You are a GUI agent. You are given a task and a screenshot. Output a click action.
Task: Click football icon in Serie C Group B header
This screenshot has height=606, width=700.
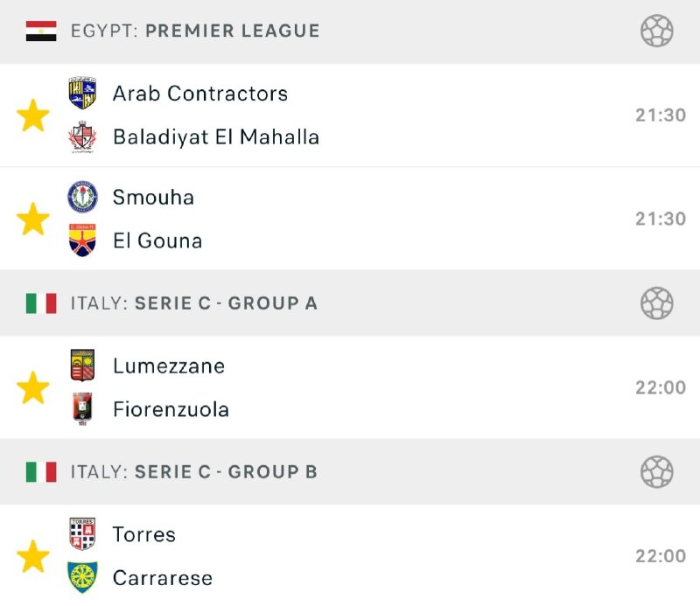656,472
